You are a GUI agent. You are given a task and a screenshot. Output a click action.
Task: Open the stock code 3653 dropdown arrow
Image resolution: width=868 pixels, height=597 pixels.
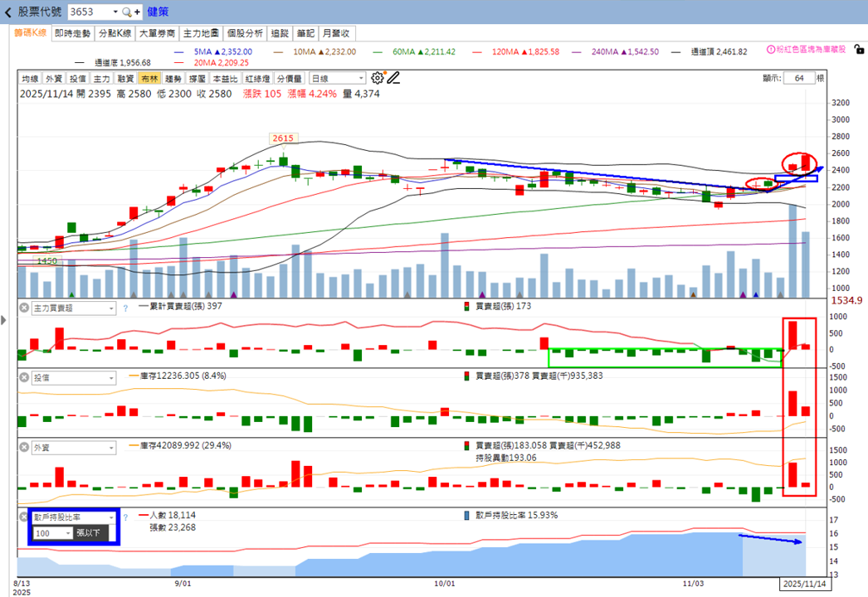tap(115, 12)
